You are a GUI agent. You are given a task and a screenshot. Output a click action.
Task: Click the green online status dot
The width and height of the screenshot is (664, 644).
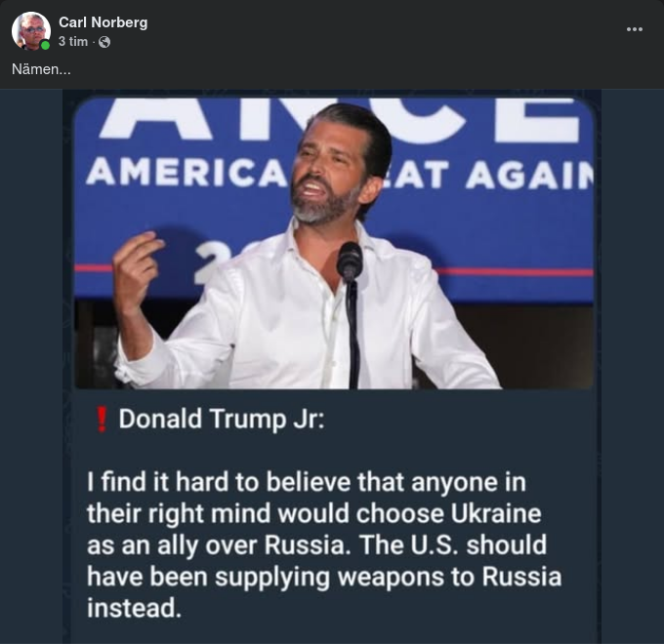coord(45,45)
